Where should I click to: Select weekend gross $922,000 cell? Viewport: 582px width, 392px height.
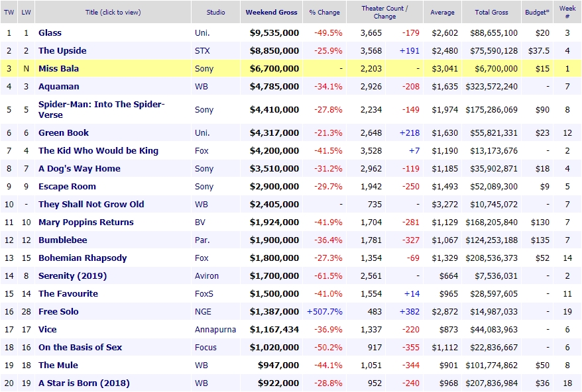pos(278,383)
